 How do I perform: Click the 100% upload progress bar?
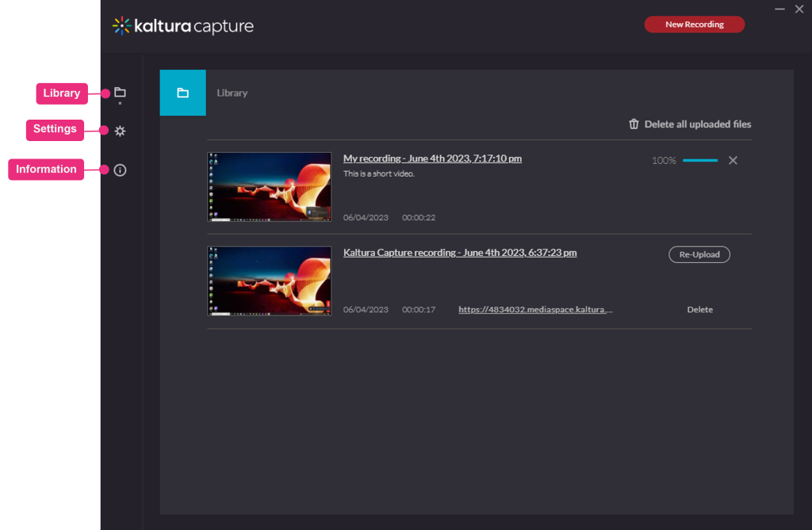click(x=699, y=160)
